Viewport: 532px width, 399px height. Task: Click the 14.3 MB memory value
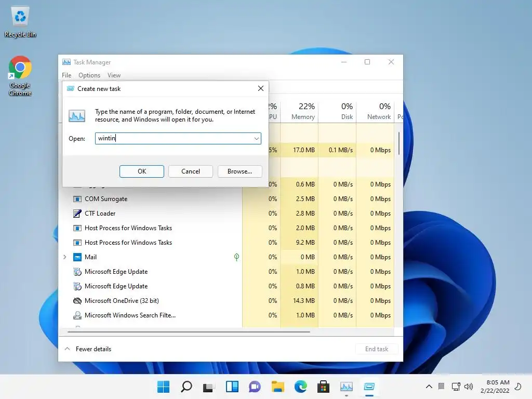tap(303, 301)
